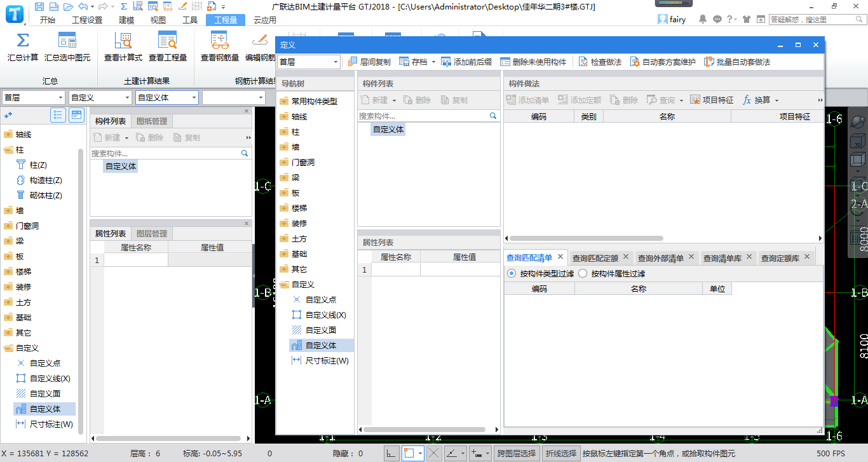This screenshot has width=868, height=462.
Task: Open 查看计算式 in the ribbon
Action: point(123,47)
